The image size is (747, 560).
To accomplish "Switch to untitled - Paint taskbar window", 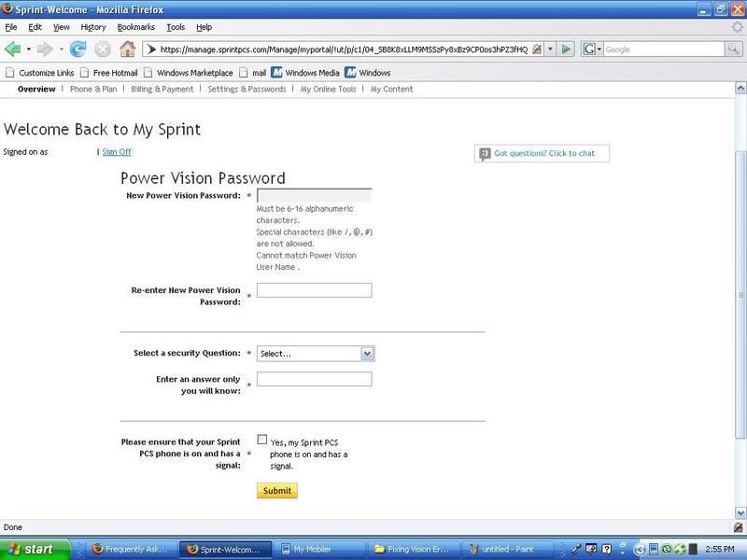I will click(x=507, y=549).
